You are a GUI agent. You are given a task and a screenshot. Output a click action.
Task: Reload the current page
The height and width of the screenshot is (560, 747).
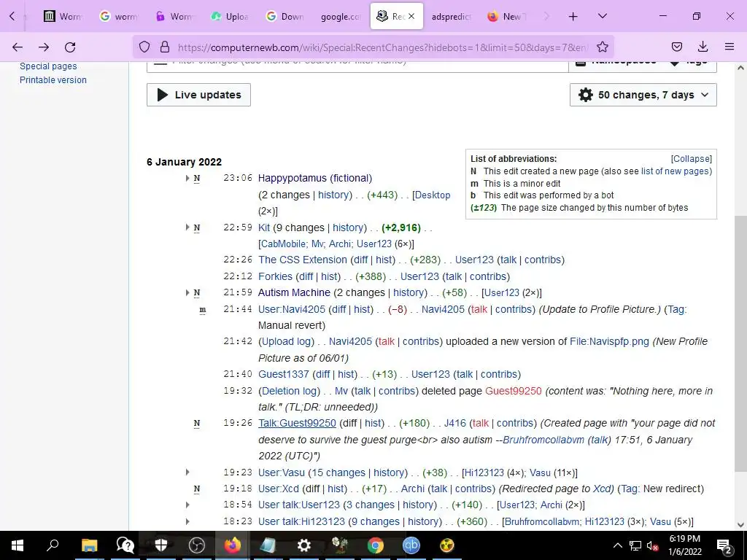[x=70, y=47]
